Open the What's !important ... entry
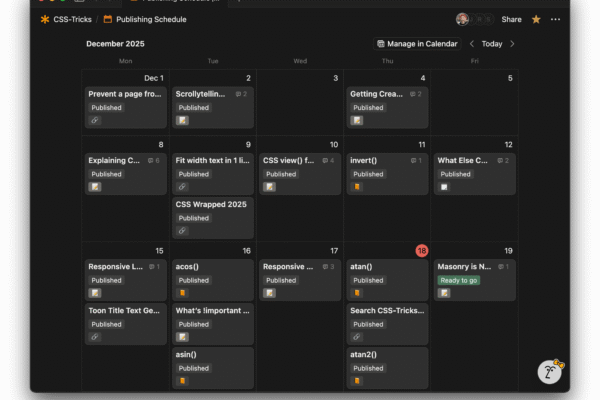 pos(213,324)
